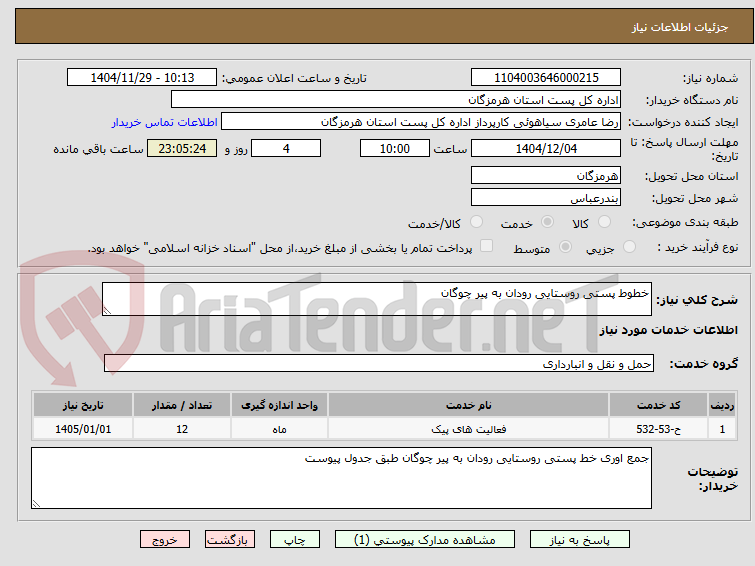Viewport: 755px width, 566px height.
Task: Click the countdown timer 23:05:24
Action: pyautogui.click(x=182, y=148)
